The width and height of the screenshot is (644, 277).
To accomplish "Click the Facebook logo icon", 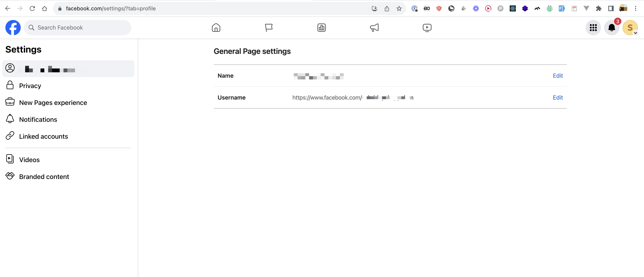I will point(13,27).
